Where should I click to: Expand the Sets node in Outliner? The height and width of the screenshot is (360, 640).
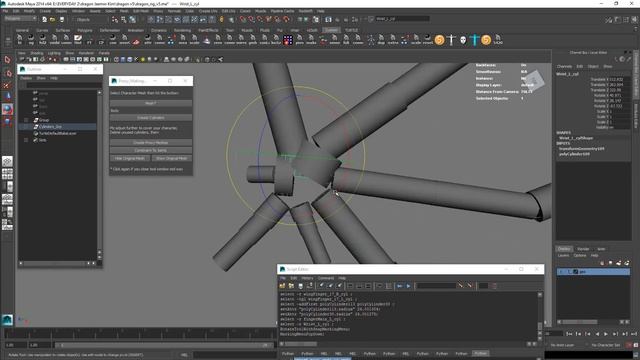[x=26, y=140]
